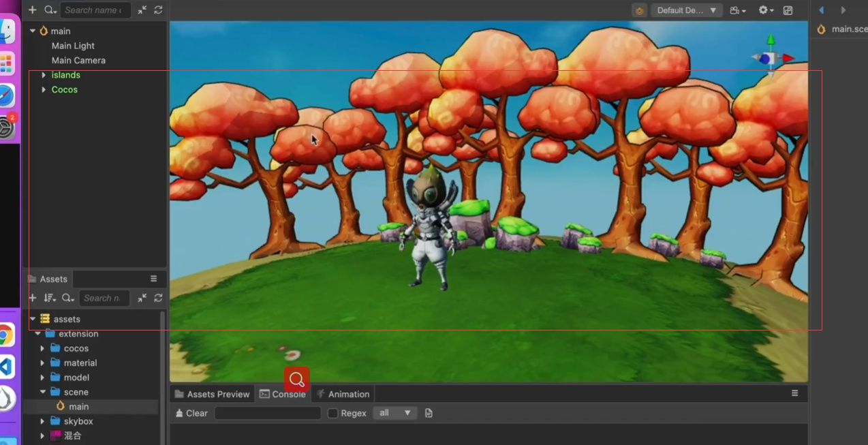Click the green Y axis of scene gizmo
868x445 pixels.
[771, 42]
